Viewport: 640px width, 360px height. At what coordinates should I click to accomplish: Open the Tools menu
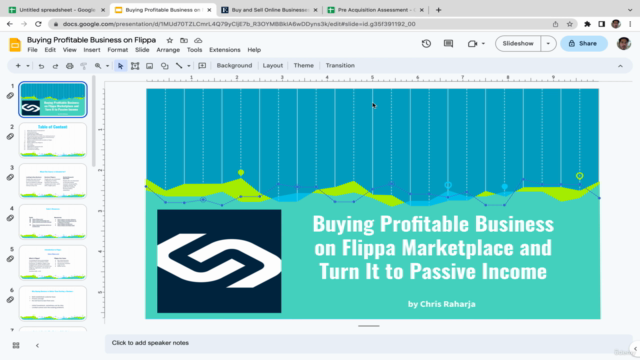tap(194, 50)
